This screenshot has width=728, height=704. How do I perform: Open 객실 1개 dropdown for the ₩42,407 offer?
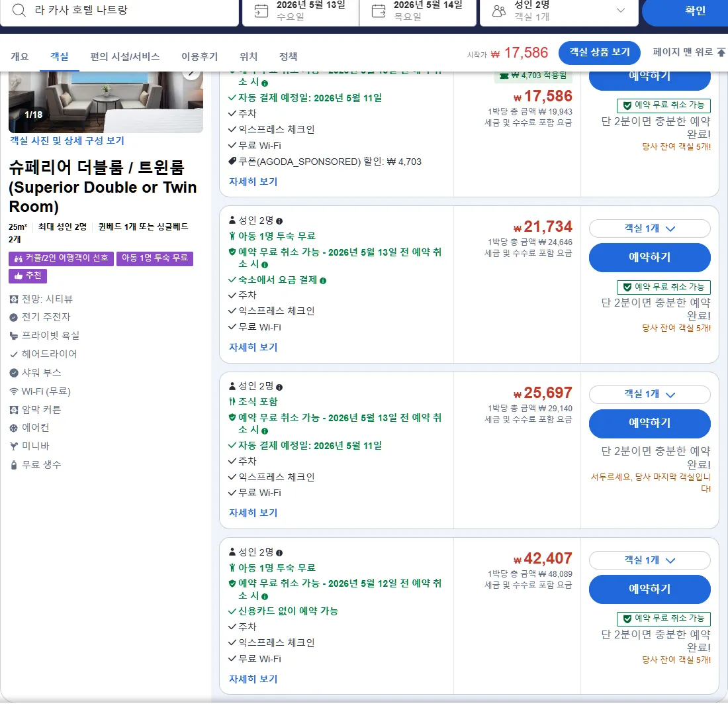[649, 560]
